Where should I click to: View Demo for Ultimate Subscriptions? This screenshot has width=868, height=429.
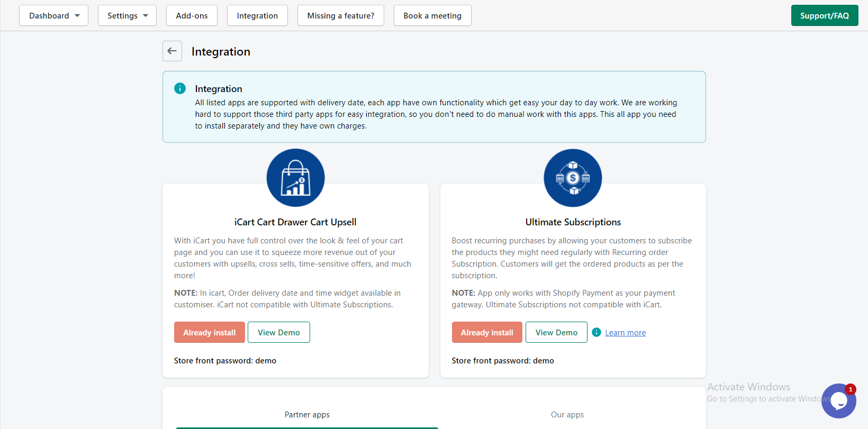click(x=556, y=332)
